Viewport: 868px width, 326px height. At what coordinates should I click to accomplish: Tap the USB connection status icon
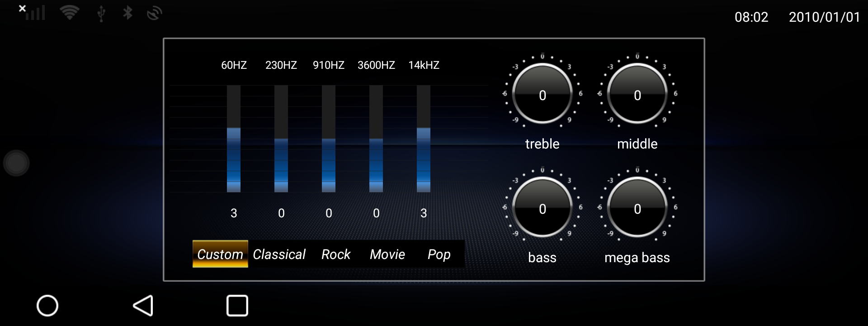101,14
